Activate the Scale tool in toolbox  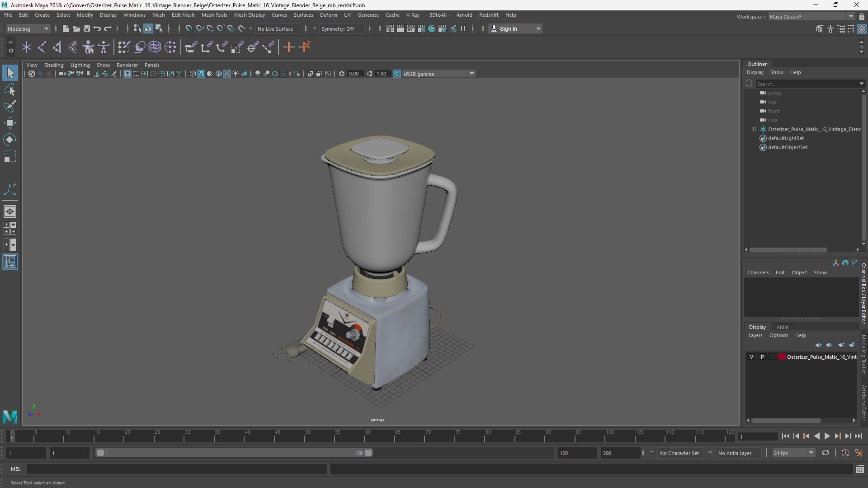[10, 156]
